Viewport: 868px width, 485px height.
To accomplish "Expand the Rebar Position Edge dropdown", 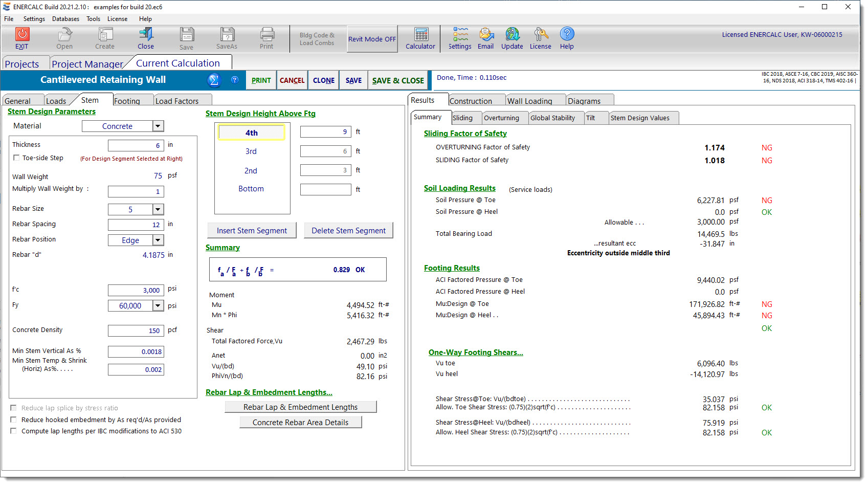I will [x=158, y=240].
